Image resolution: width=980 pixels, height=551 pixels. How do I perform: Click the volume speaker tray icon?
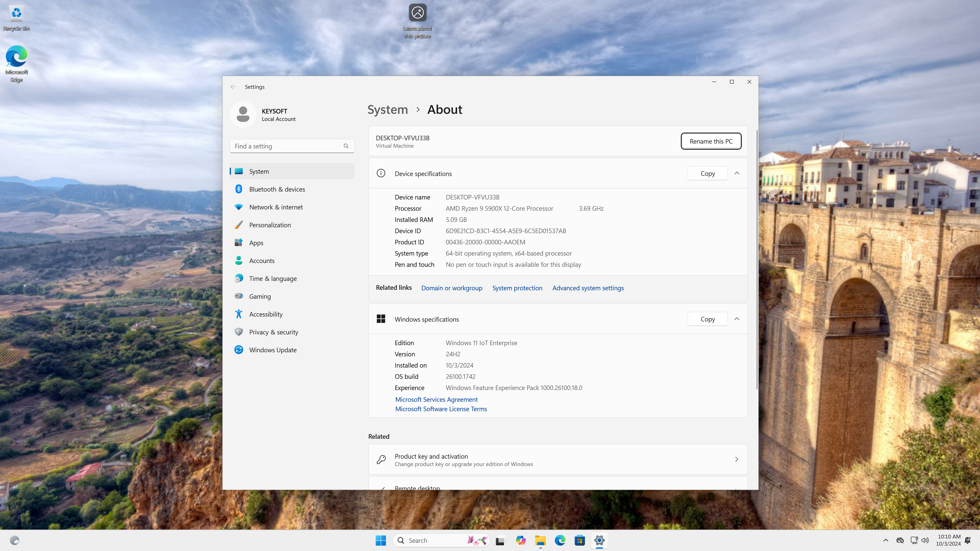pyautogui.click(x=925, y=540)
